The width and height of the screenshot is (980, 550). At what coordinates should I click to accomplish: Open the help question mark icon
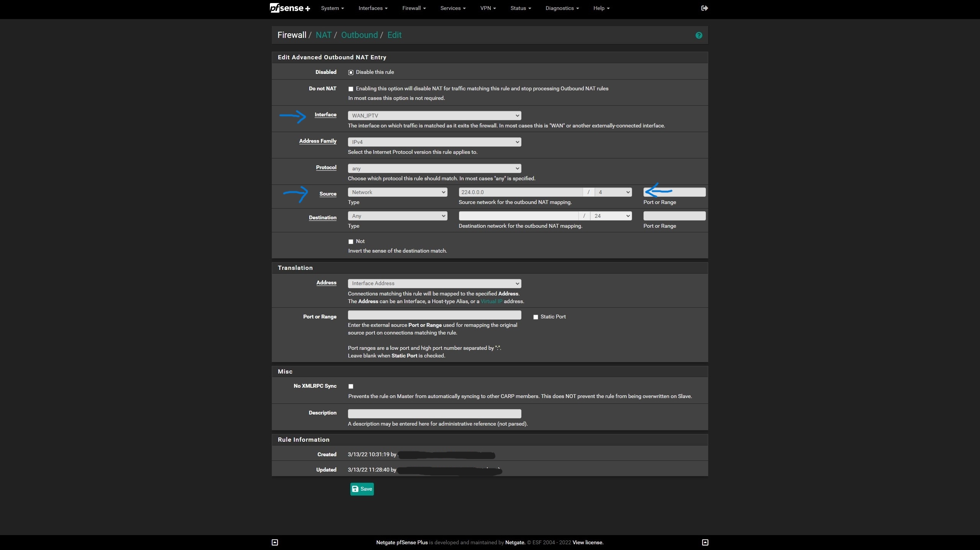pos(699,35)
